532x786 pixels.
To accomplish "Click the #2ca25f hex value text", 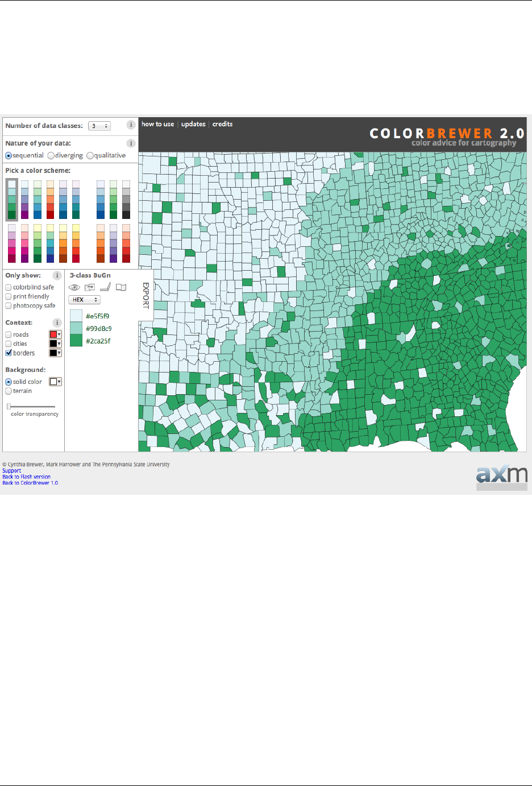I will coord(98,341).
